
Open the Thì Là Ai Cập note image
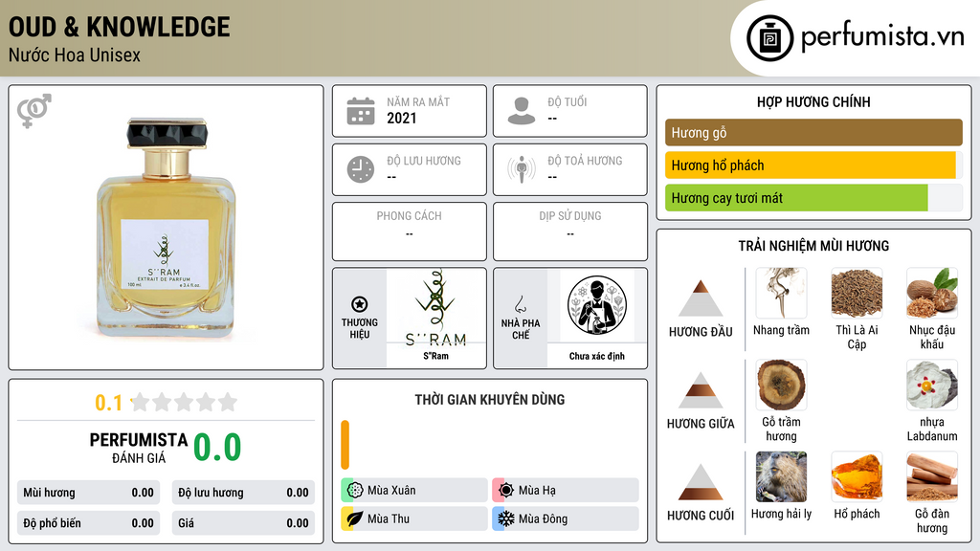(x=857, y=293)
